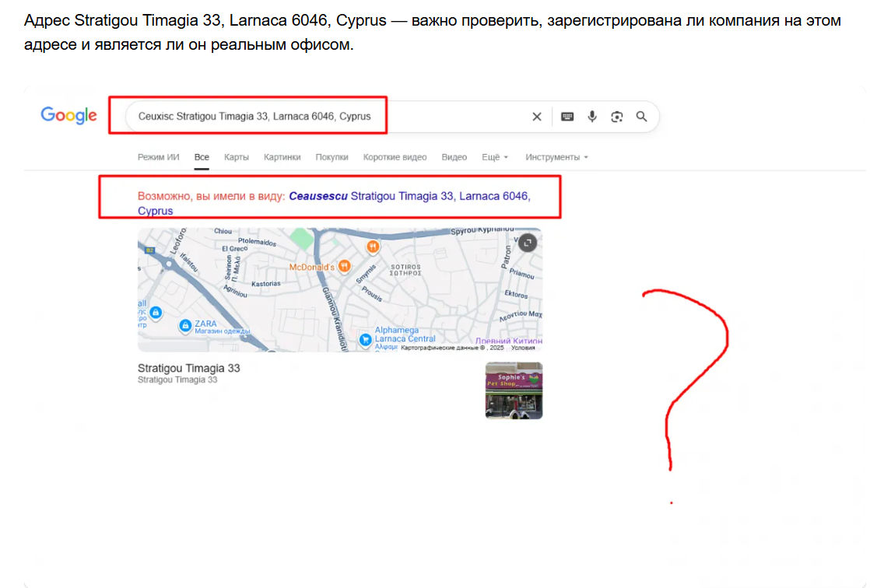Go to Google logo homepage
This screenshot has height=588, width=870.
coord(69,116)
